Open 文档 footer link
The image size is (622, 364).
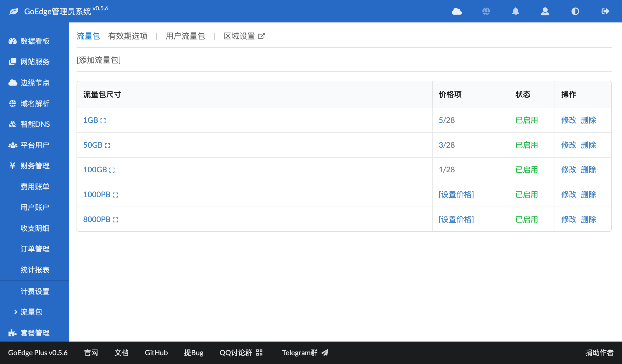pyautogui.click(x=121, y=353)
